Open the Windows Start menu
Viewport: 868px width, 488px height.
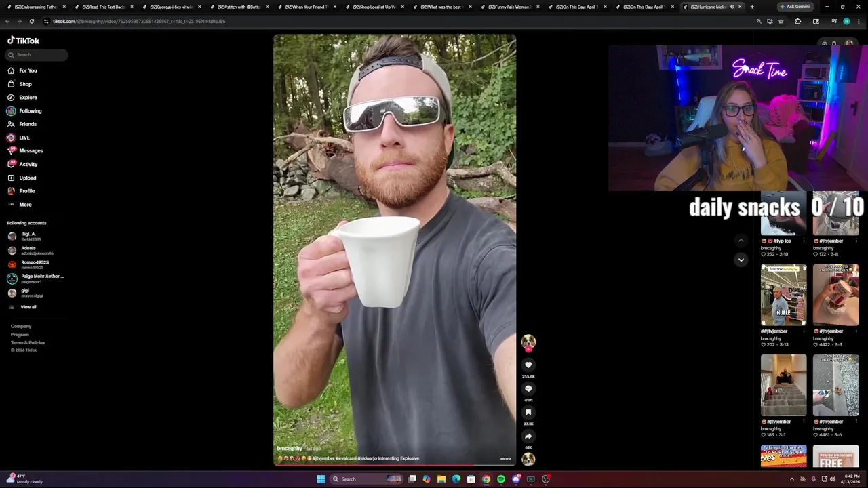321,479
